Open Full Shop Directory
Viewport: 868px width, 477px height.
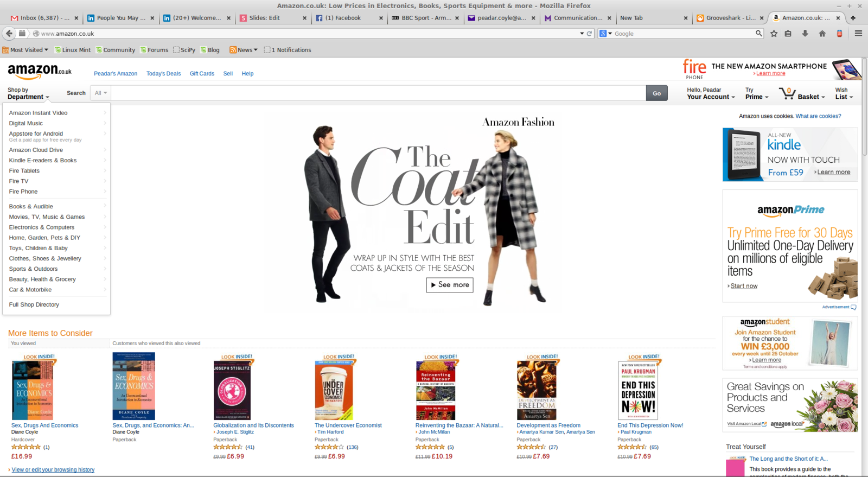(x=34, y=304)
